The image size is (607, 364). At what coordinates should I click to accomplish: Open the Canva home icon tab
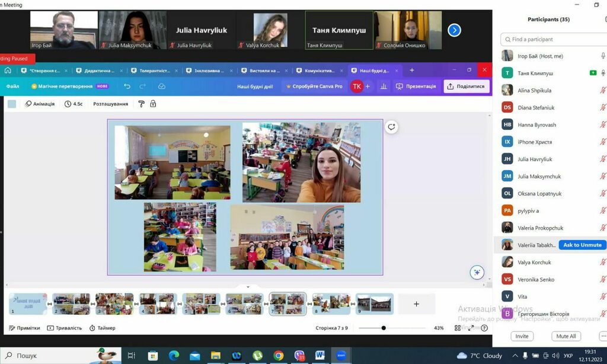coord(8,71)
